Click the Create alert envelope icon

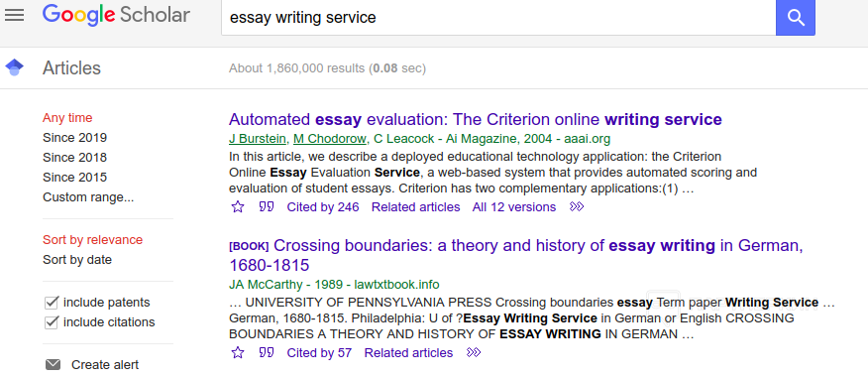click(53, 364)
